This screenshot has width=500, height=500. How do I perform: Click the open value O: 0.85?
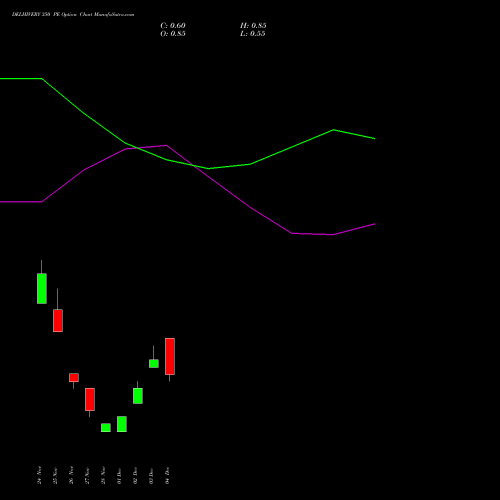173,34
